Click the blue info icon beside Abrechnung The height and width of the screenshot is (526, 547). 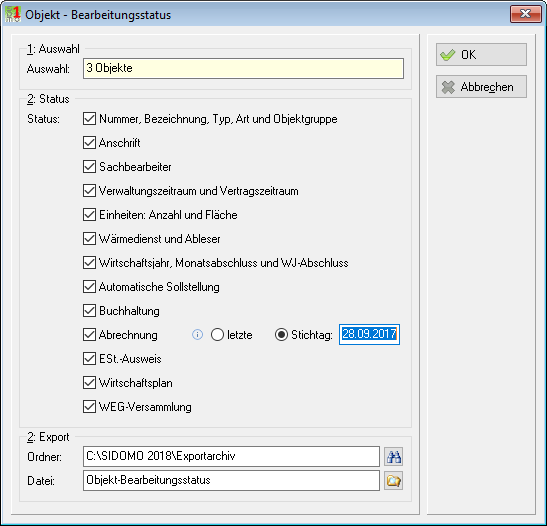coord(197,335)
